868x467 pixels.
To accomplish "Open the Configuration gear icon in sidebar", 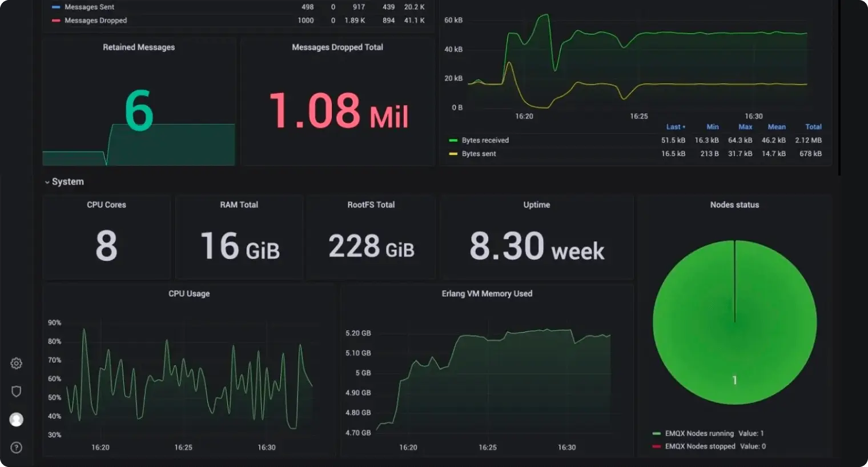I will pyautogui.click(x=17, y=363).
